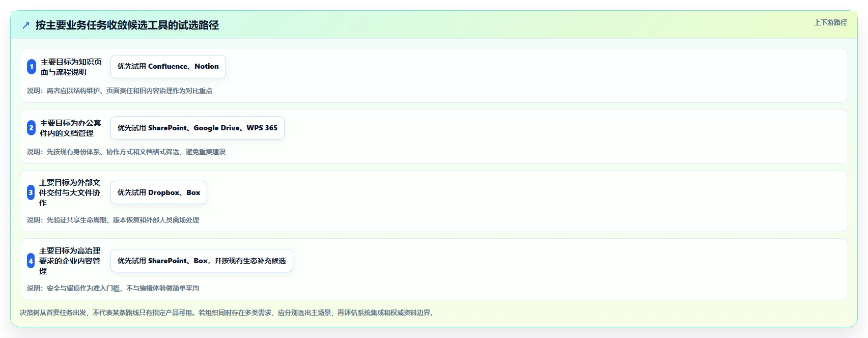This screenshot has width=868, height=338.
Task: Click 主要目标为知识页面与流程说明 label
Action: coord(71,67)
